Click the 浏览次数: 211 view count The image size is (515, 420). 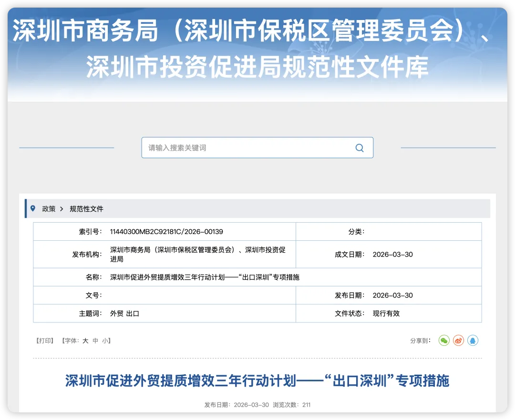point(291,405)
